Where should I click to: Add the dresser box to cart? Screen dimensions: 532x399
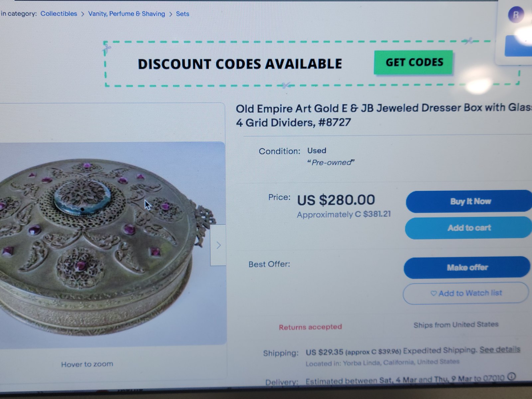coord(469,228)
